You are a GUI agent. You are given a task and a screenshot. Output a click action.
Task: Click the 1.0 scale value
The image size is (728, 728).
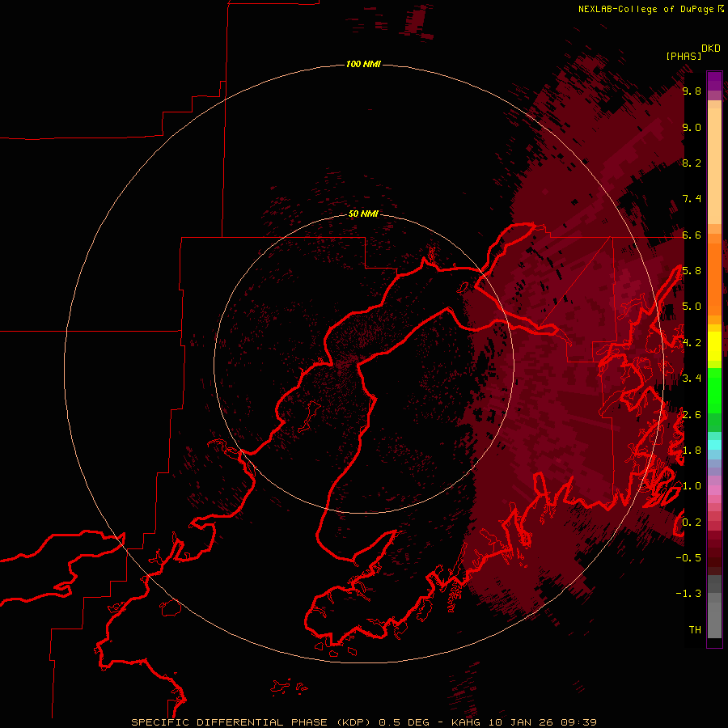692,486
